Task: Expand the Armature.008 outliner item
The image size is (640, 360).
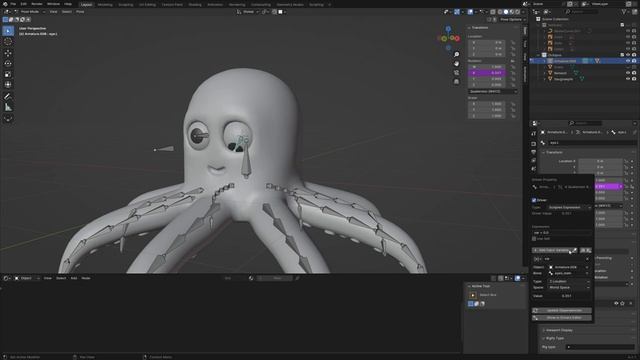Action: coord(544,61)
